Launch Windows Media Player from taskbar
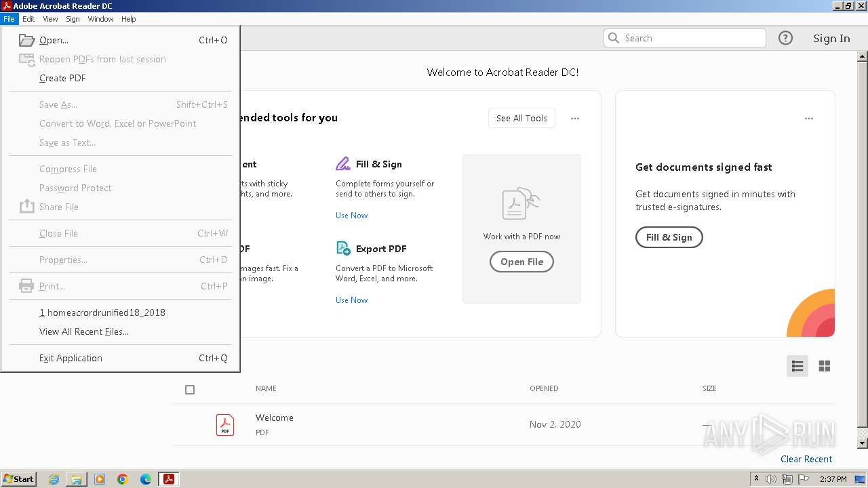Screen dimensions: 868x488 100,479
